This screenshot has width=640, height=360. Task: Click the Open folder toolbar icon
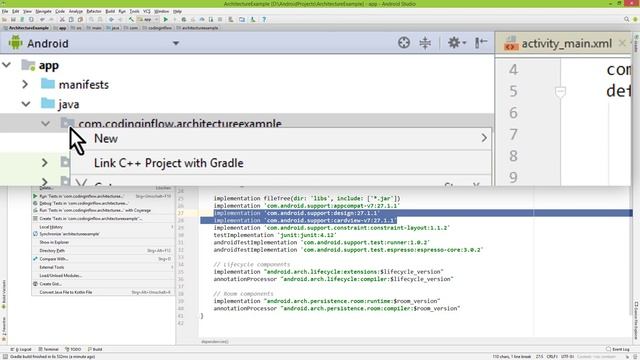click(4, 19)
